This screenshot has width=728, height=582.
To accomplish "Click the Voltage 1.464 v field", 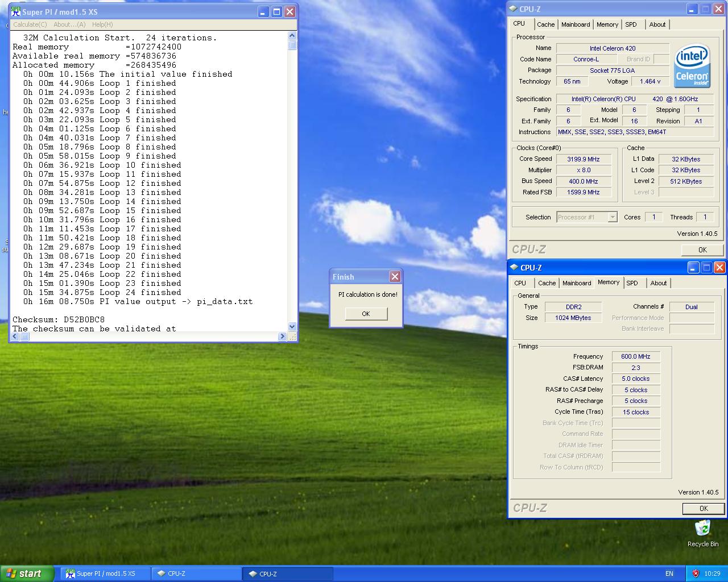I will [650, 81].
